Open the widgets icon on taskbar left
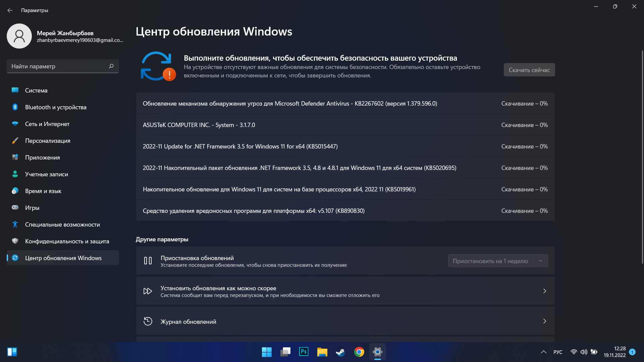 [12, 352]
